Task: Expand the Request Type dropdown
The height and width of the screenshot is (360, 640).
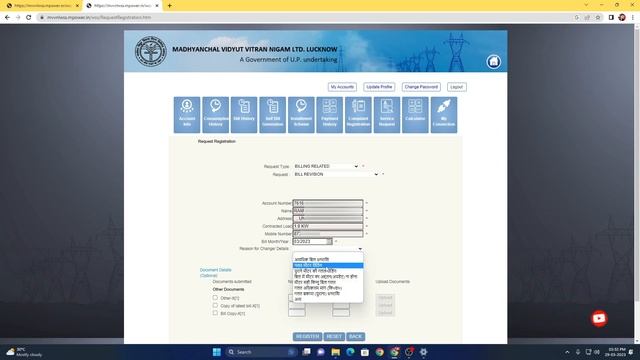Action: (x=326, y=166)
